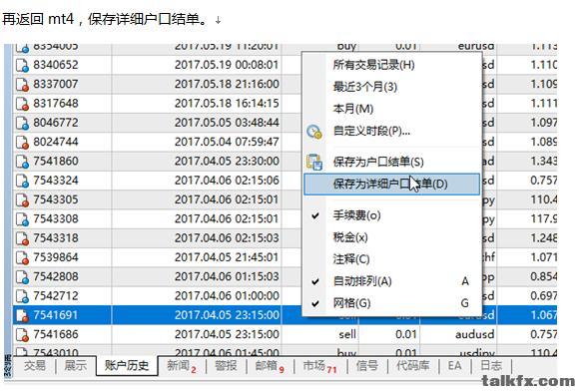Toggle the 注释(C) menu option

tap(391, 259)
